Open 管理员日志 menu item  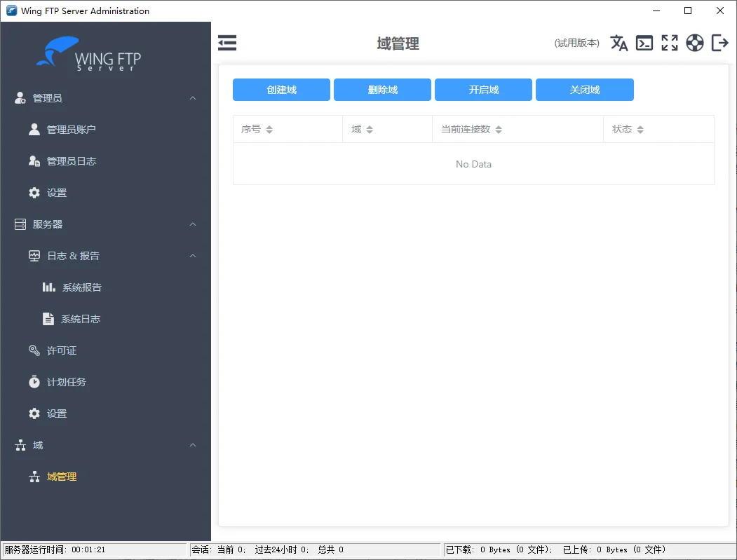click(x=105, y=161)
